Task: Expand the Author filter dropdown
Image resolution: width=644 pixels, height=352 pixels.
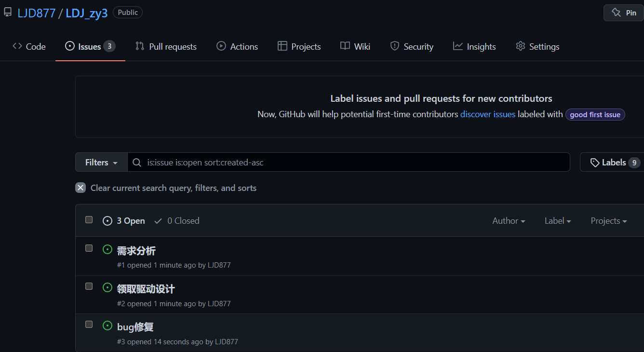Action: coord(509,221)
